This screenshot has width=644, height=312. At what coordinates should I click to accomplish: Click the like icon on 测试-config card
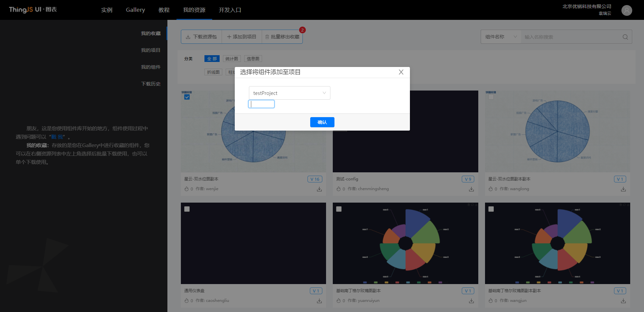pos(339,189)
